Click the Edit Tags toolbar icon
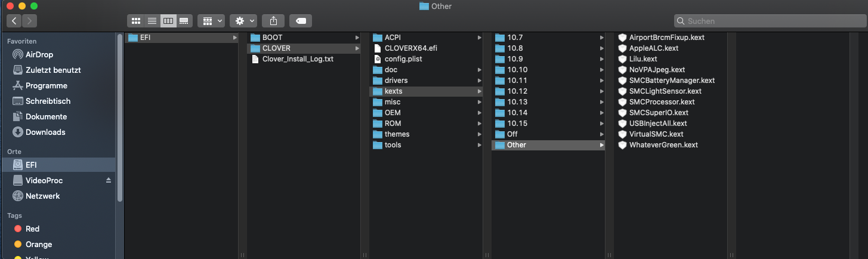 point(301,21)
